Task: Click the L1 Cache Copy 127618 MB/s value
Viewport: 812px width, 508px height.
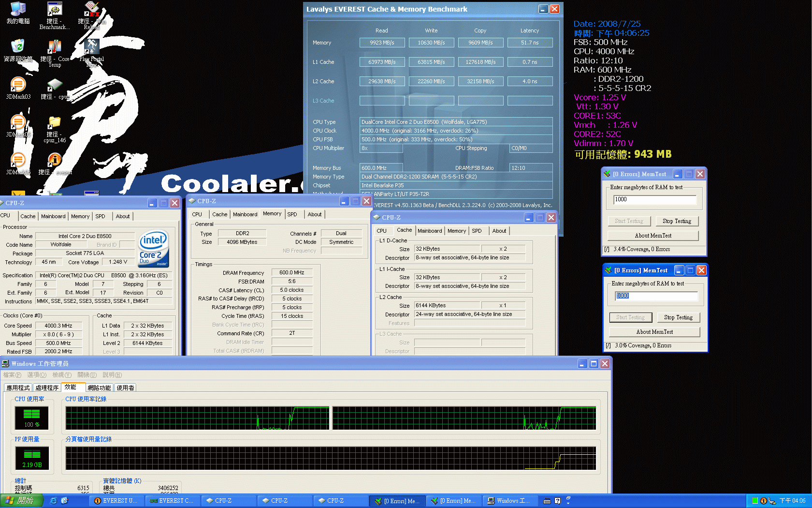Action: [x=480, y=62]
